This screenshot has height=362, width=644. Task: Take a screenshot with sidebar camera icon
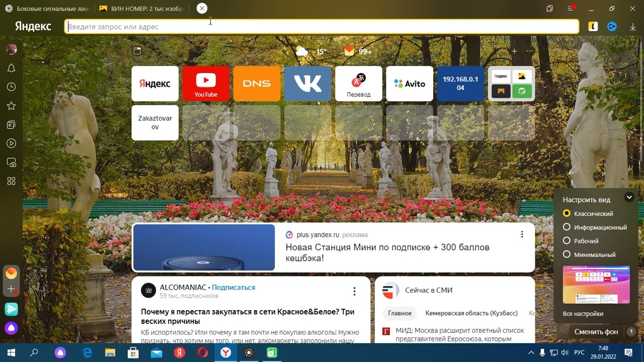coord(11,162)
